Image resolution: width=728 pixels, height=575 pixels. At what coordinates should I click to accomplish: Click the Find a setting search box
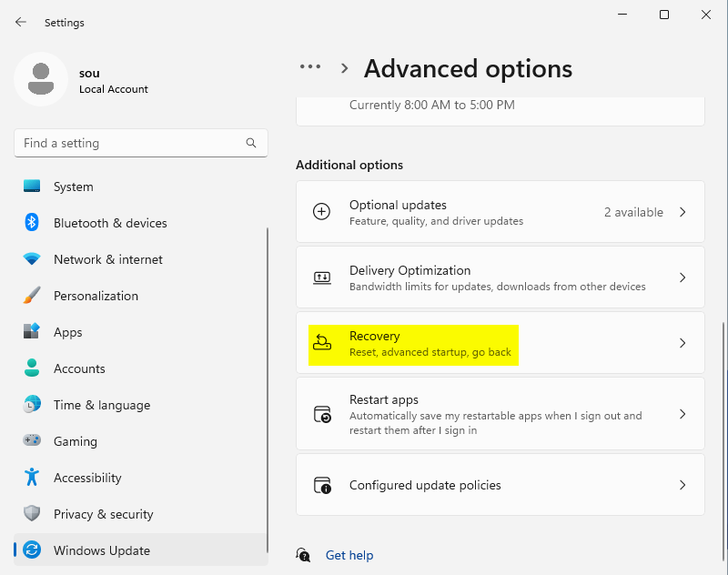pos(141,143)
